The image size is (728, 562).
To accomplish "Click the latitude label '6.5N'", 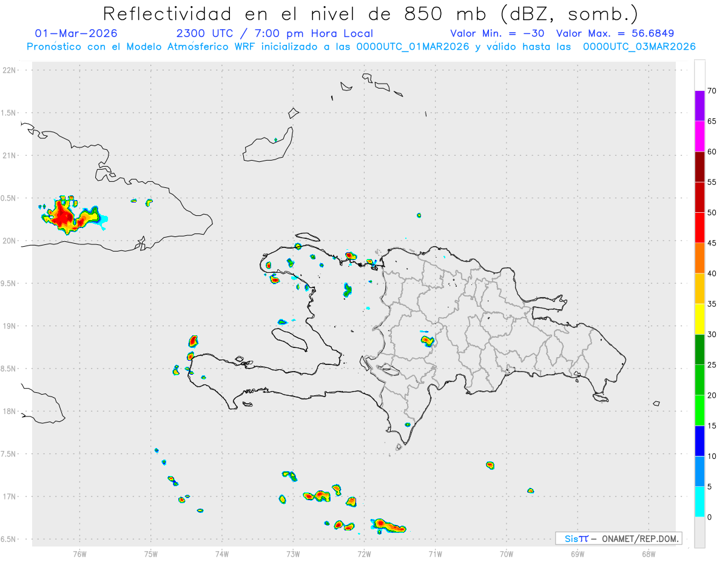I will coord(9,540).
